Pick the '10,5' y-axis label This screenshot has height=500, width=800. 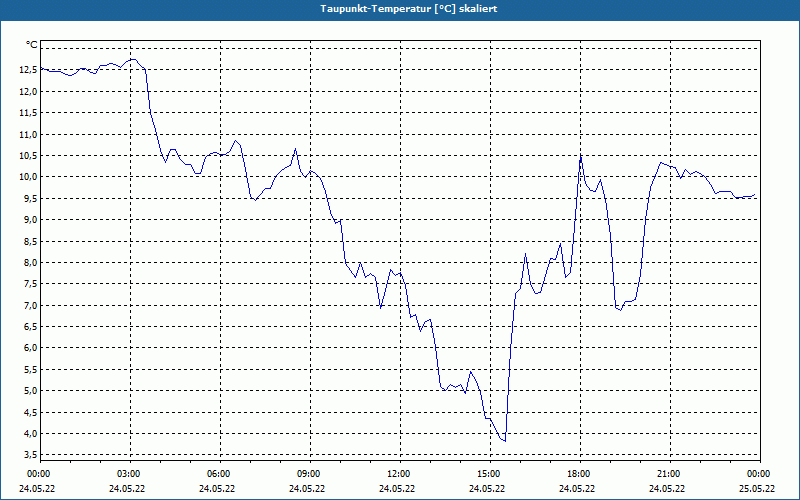pos(28,156)
